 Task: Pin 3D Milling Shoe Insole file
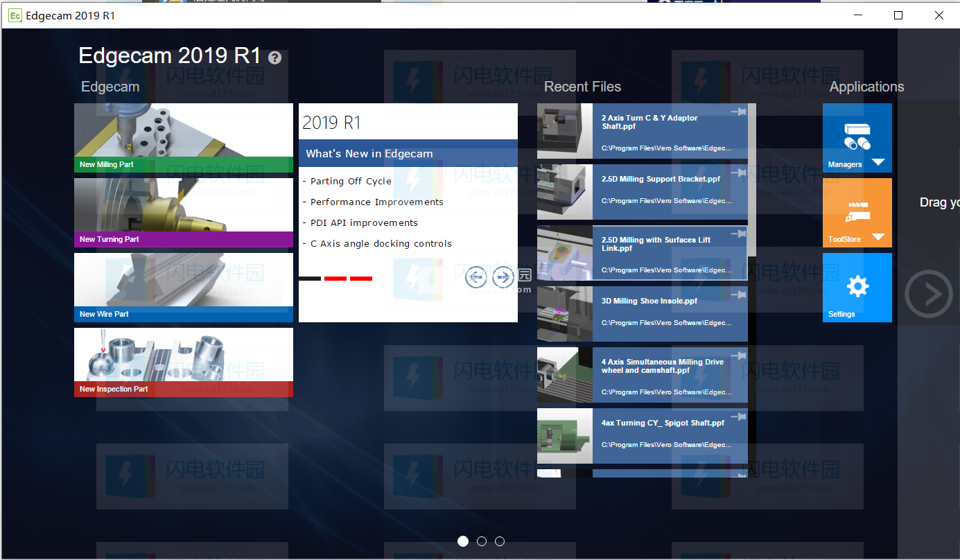[x=738, y=294]
